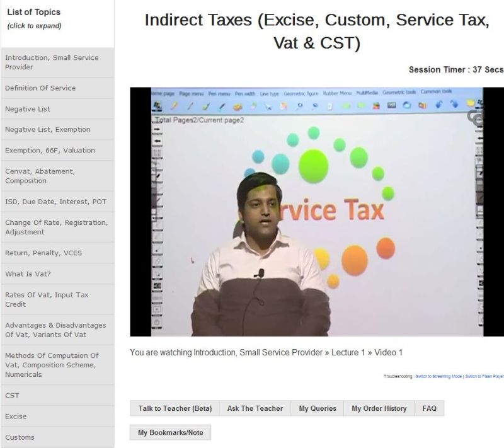Expand ISD, Due Date, Interest, POT
Screen dimensions: 504x448
57,202
